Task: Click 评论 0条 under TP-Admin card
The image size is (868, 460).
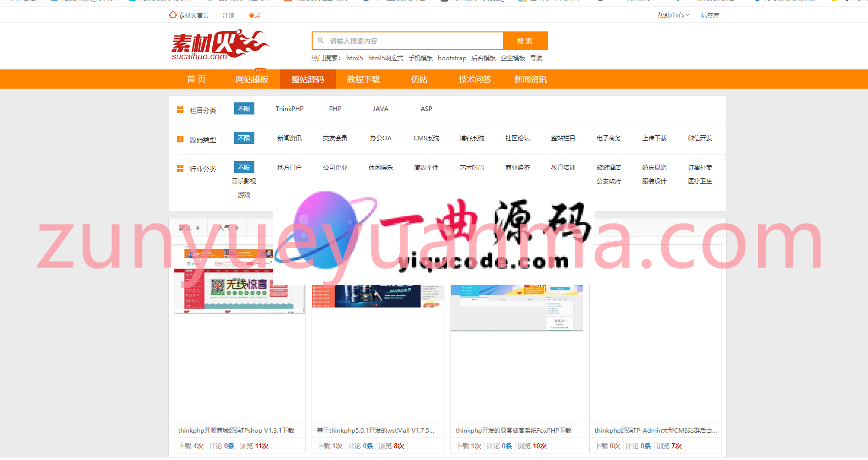Action: point(638,446)
